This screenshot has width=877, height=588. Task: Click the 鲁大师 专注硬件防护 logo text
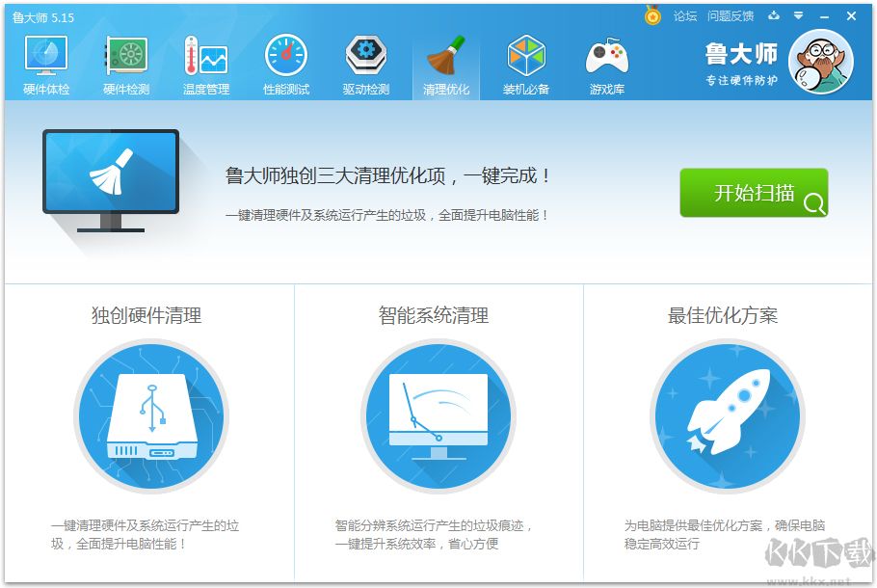click(x=741, y=65)
